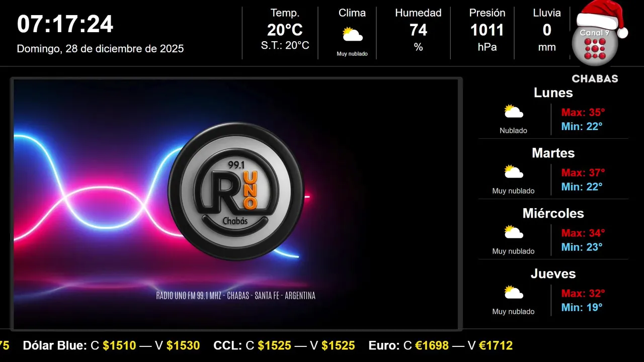Click the clock showing 07:17:24
This screenshot has width=644, height=362.
65,24
